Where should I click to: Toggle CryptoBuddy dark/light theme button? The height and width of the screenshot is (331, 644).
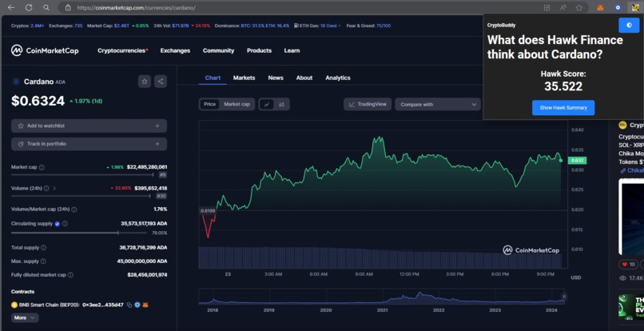(x=629, y=25)
